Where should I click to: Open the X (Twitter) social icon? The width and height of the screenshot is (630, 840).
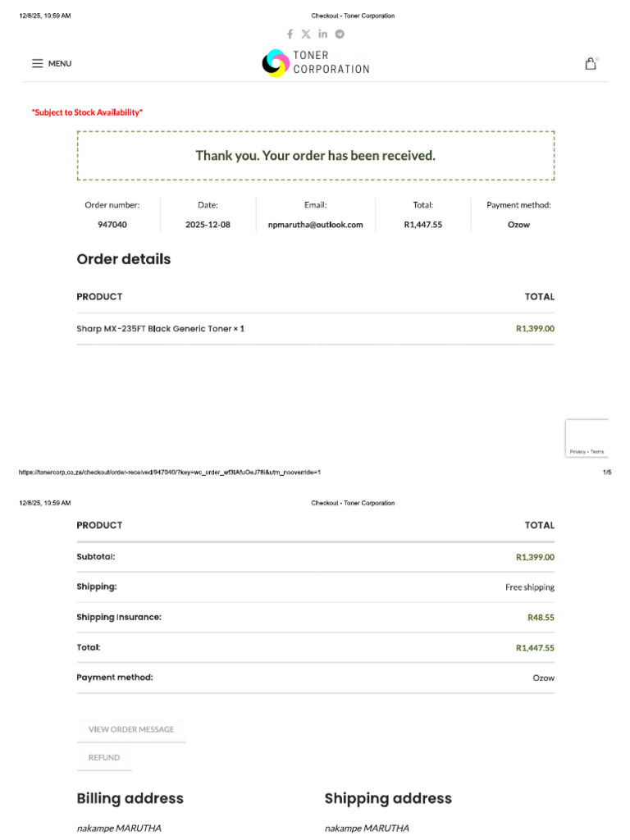click(306, 34)
